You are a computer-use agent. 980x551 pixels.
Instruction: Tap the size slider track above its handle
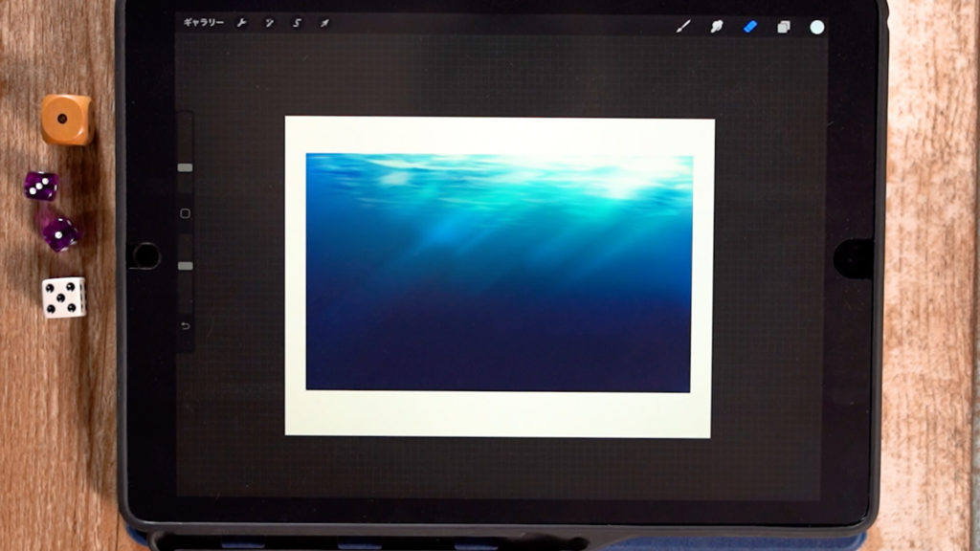[186, 139]
